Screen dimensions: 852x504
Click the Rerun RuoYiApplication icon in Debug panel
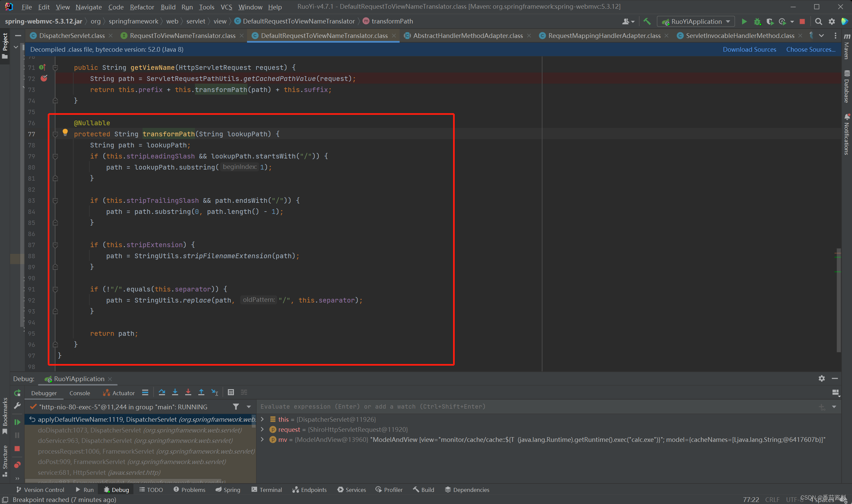(17, 393)
